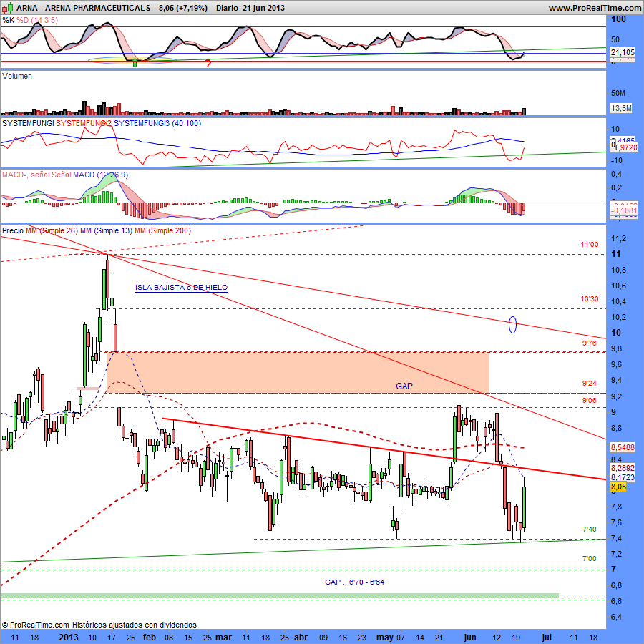Image resolution: width=644 pixels, height=644 pixels.
Task: Click the SYSTEMFUNGI black label
Action: click(x=28, y=123)
